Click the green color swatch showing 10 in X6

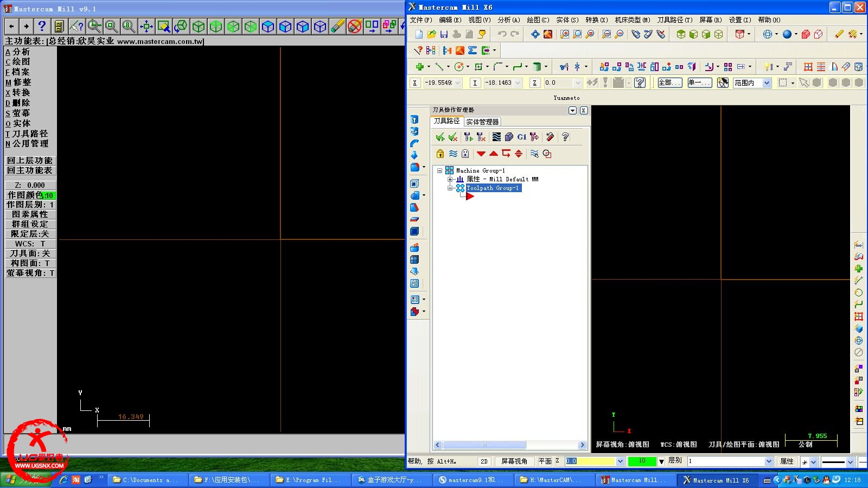tap(642, 461)
